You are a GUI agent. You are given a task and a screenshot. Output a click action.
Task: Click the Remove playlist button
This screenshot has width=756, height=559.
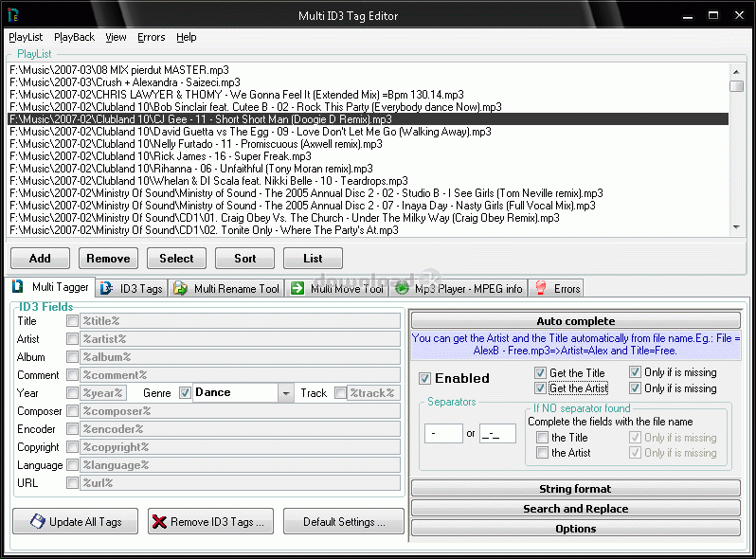pyautogui.click(x=109, y=259)
